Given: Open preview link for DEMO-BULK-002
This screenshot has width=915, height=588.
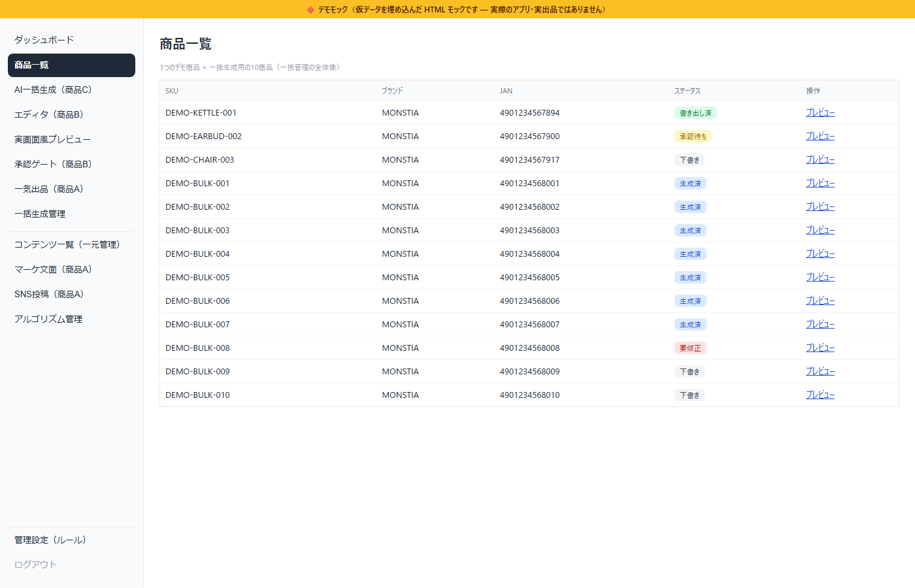Looking at the screenshot, I should click(820, 206).
